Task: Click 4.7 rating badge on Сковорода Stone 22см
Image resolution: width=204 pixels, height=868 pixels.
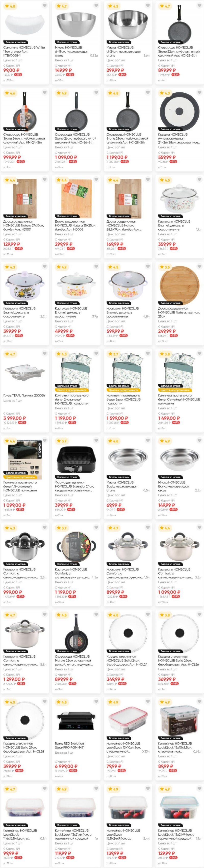Action: (x=165, y=6)
